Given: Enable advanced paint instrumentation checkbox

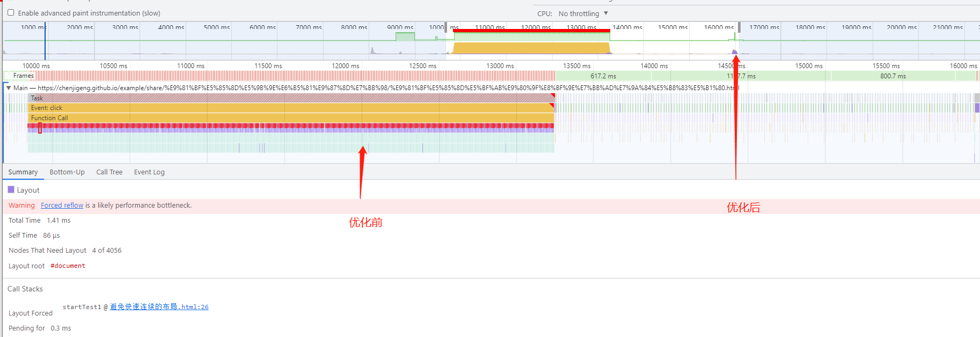Looking at the screenshot, I should 11,13.
